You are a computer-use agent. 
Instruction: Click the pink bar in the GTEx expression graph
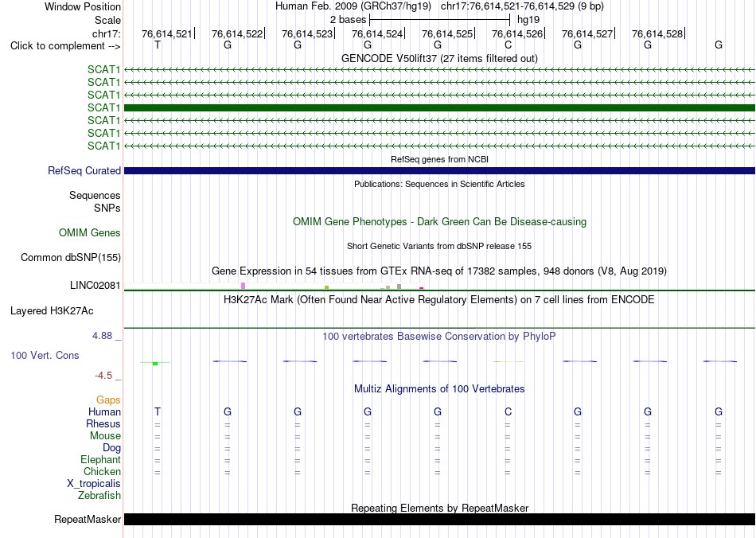(243, 286)
